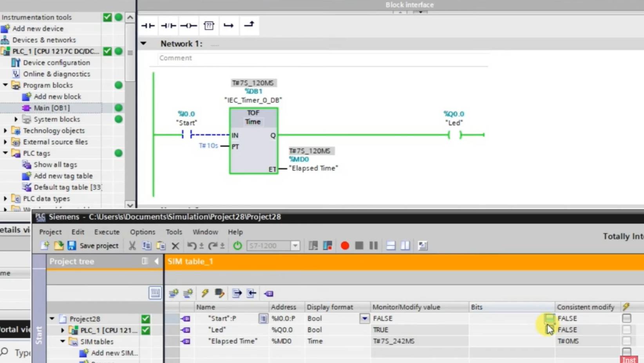Pause with the pause button
Image resolution: width=644 pixels, height=363 pixels.
coord(373,246)
